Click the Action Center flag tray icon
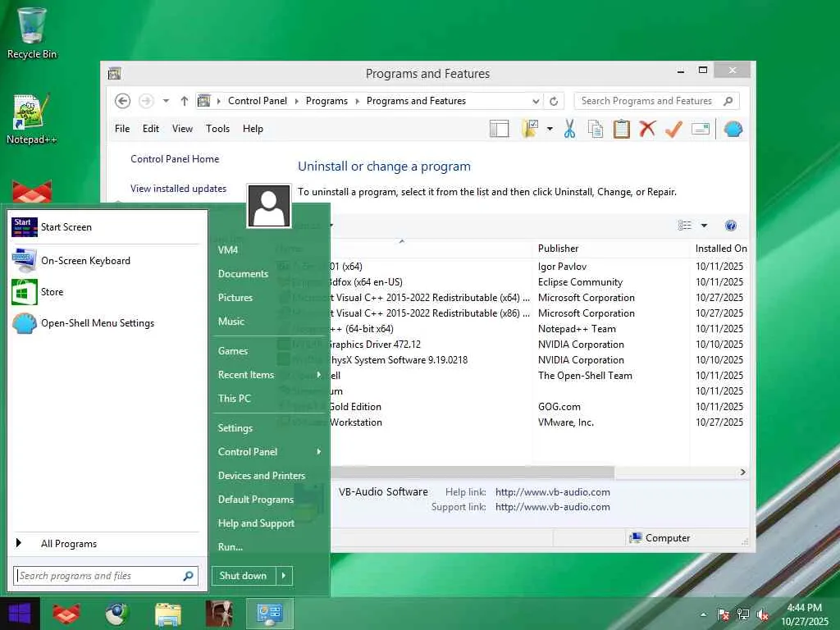 (723, 614)
